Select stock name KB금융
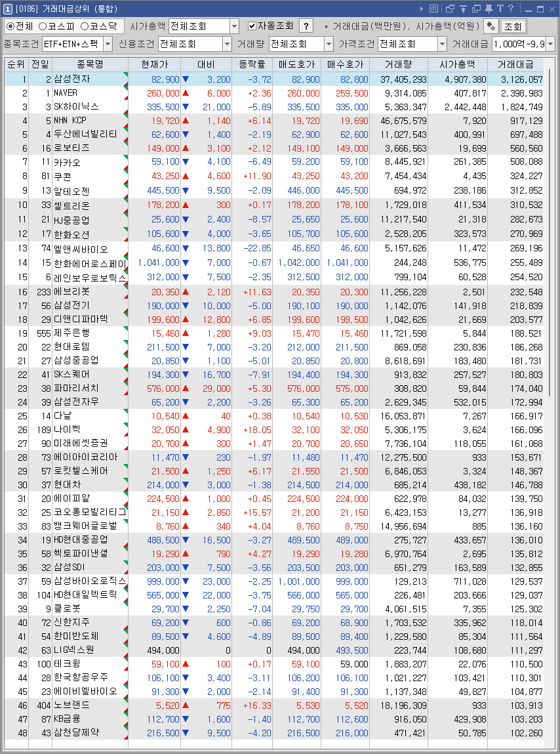Viewport: 560px width, 754px height. (68, 719)
